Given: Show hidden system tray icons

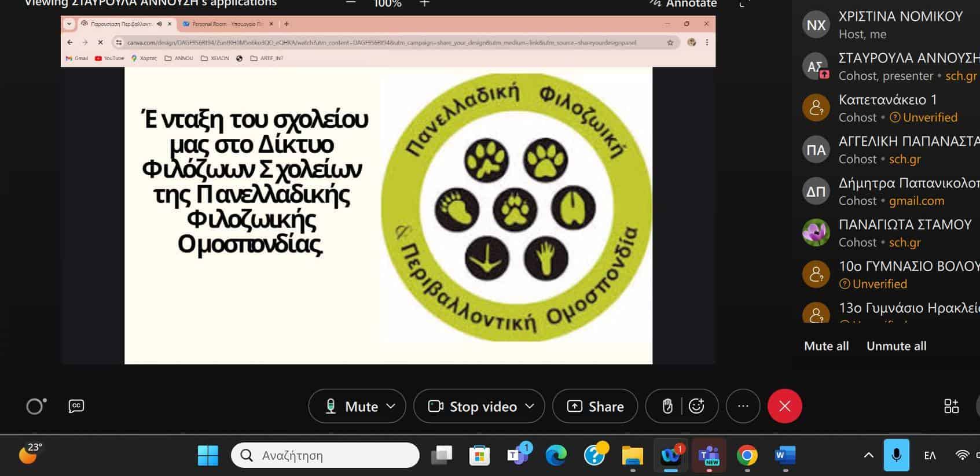Looking at the screenshot, I should click(868, 455).
